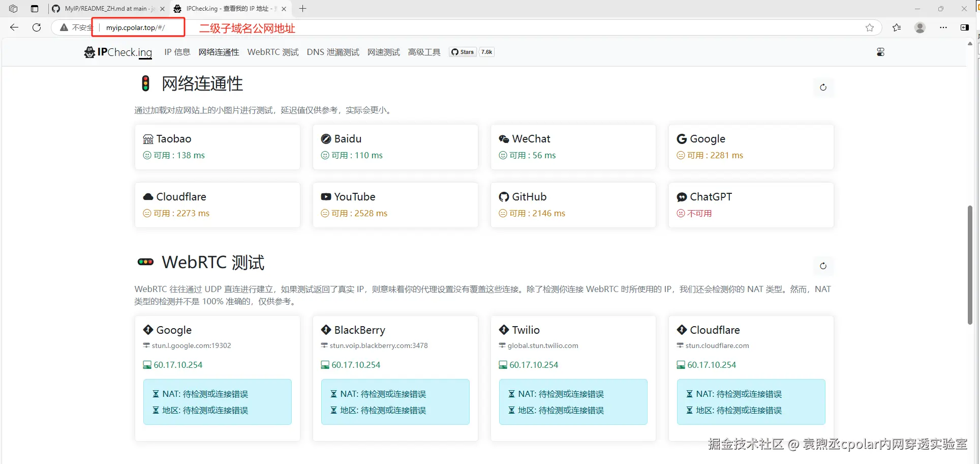
Task: Refresh the WebRTC 测试 section
Action: (x=823, y=266)
